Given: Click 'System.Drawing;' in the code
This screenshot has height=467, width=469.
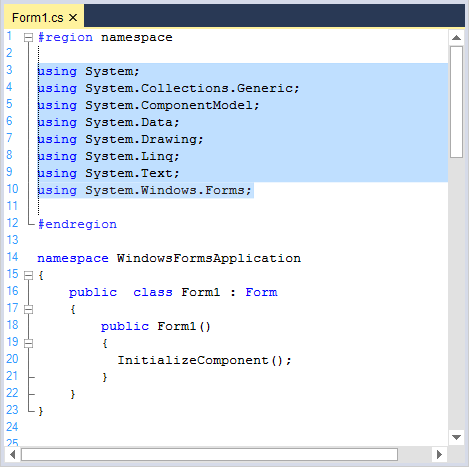Looking at the screenshot, I should tap(144, 139).
